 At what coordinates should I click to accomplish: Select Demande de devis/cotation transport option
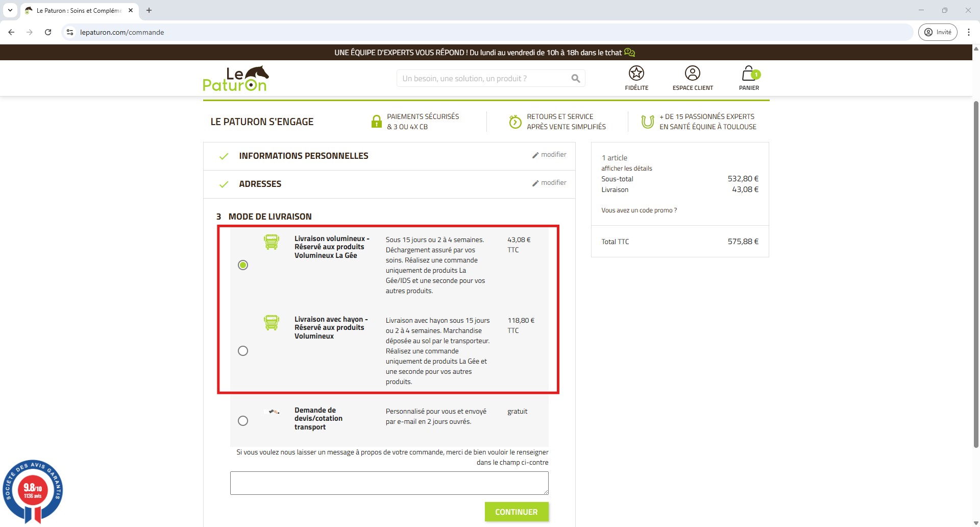pyautogui.click(x=243, y=421)
